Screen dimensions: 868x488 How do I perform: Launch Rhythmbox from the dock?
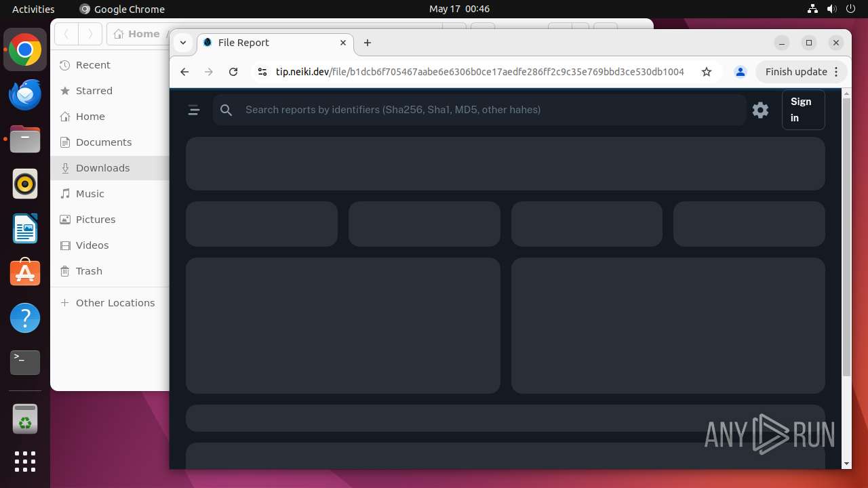pos(25,184)
